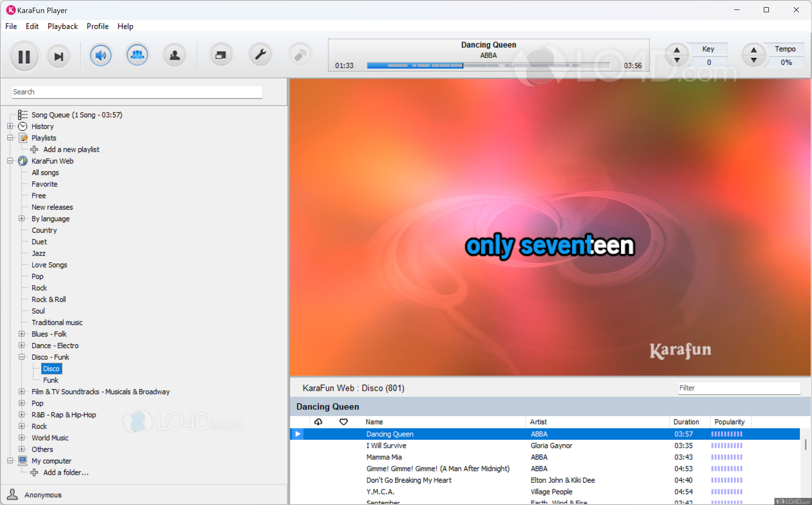
Task: Click the Search input field
Action: 137,92
